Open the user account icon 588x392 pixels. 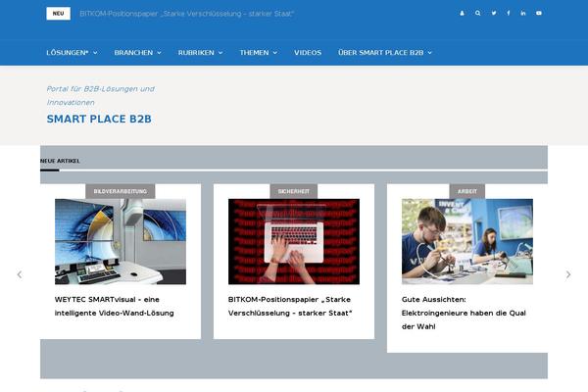point(462,13)
